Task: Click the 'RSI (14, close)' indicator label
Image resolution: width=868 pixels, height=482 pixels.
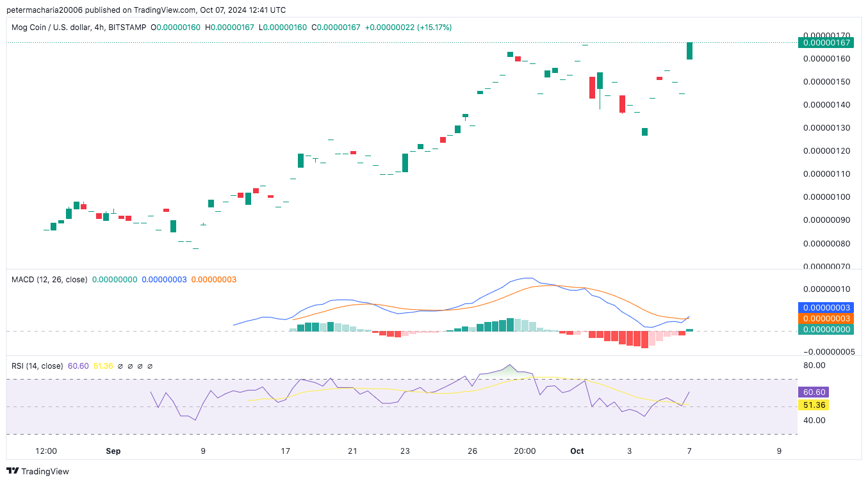Action: point(37,366)
